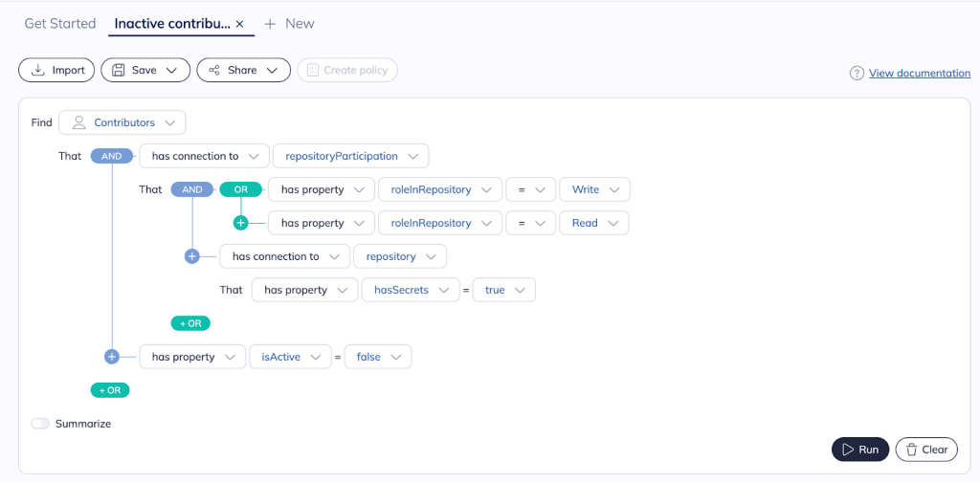Click blue plus icon beside isActive property
The height and width of the screenshot is (483, 980).
[x=111, y=357]
